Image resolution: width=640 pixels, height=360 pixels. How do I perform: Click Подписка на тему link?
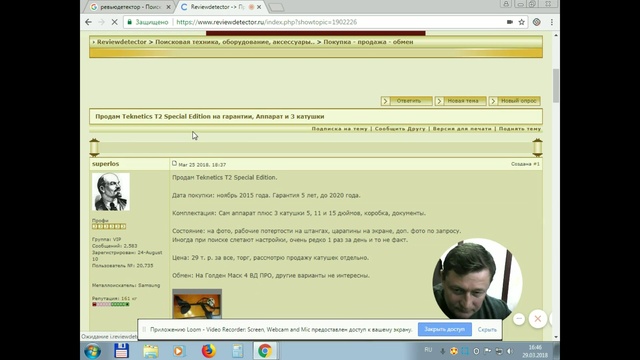(x=339, y=129)
